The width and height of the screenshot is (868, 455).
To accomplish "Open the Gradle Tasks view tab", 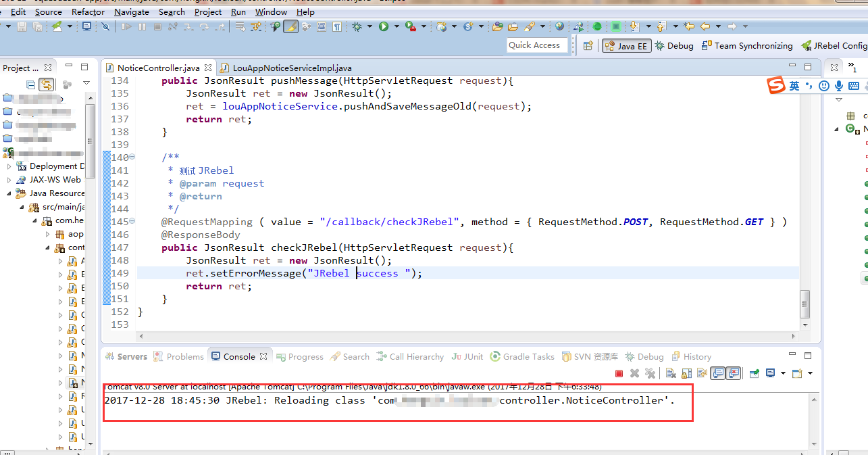I will (x=523, y=356).
